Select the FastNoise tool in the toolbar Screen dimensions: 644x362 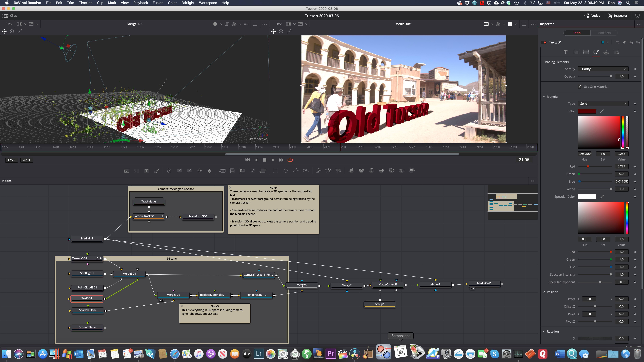point(136,171)
